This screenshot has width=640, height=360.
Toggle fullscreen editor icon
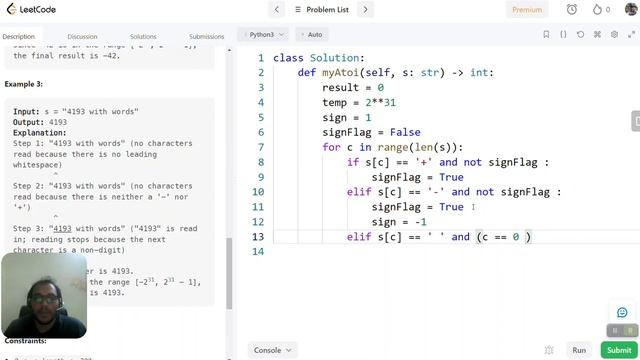[631, 35]
